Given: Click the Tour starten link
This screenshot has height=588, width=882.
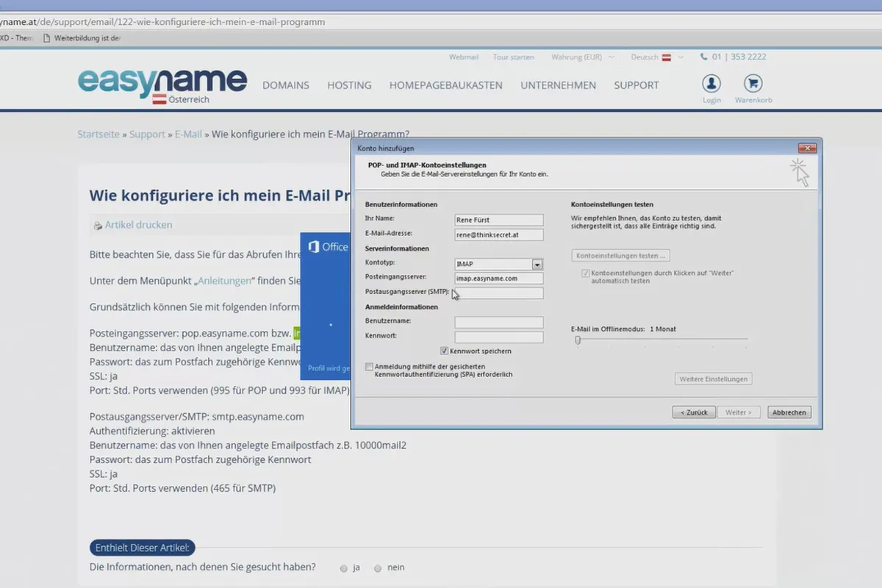Looking at the screenshot, I should coord(513,57).
